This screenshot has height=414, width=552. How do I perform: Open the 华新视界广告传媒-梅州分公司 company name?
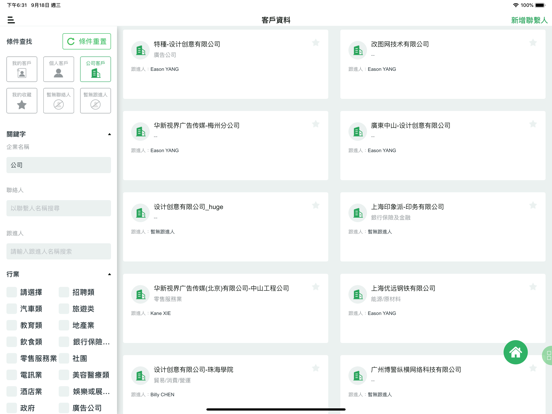click(x=196, y=125)
